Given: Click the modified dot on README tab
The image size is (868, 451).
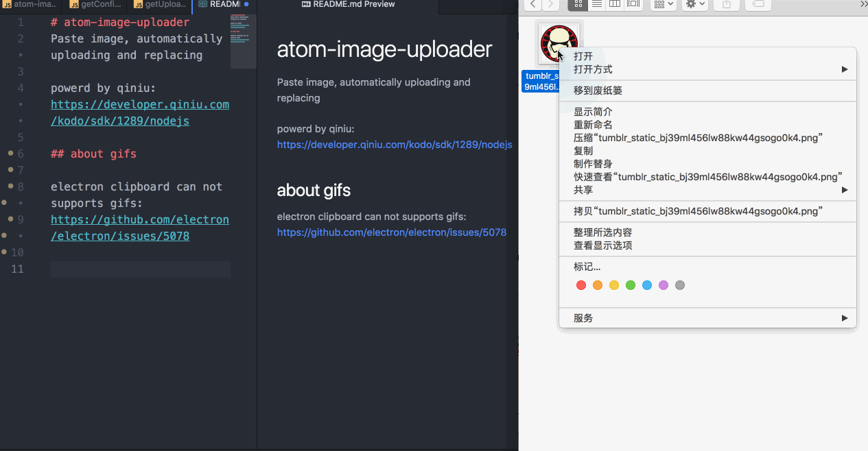Looking at the screenshot, I should click(x=246, y=4).
